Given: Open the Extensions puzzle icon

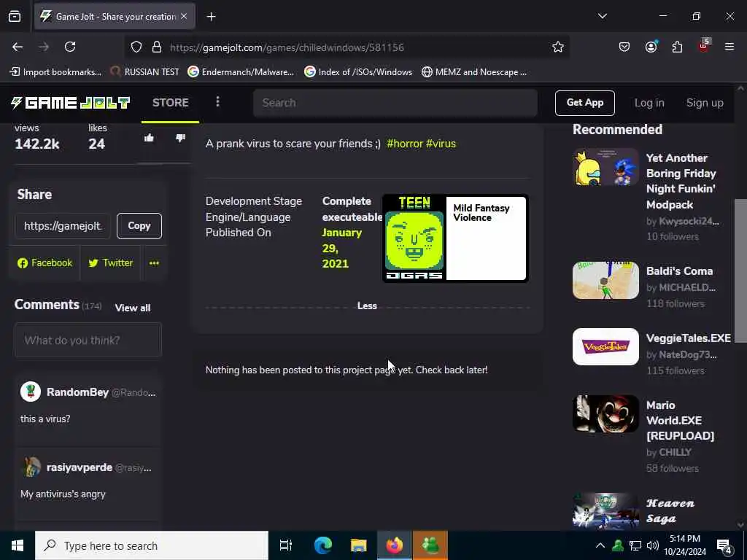Looking at the screenshot, I should point(677,47).
